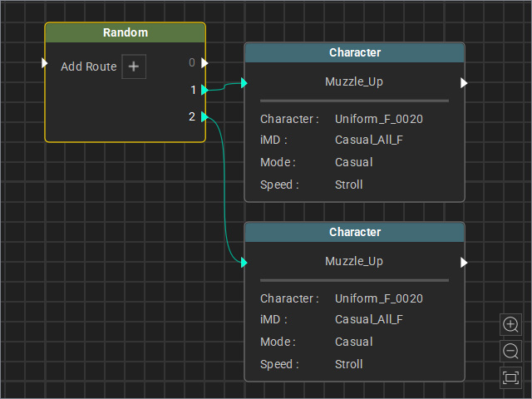Click Muzzle_Up in the bottom Character node
Screen dimensions: 532x399
click(x=354, y=261)
